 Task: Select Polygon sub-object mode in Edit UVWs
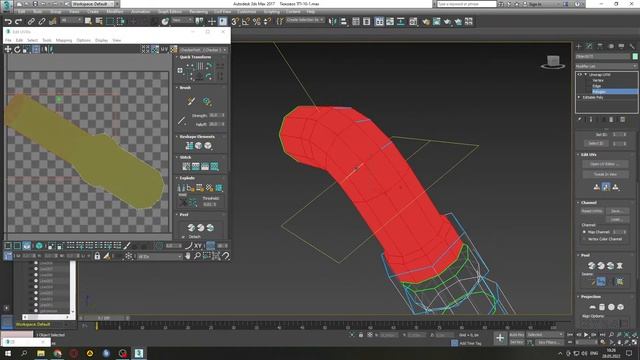[x=27, y=246]
